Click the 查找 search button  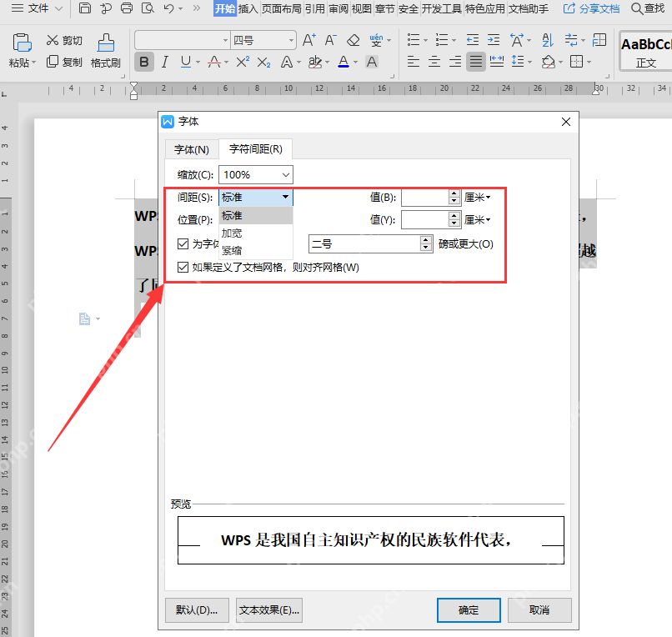(x=648, y=8)
